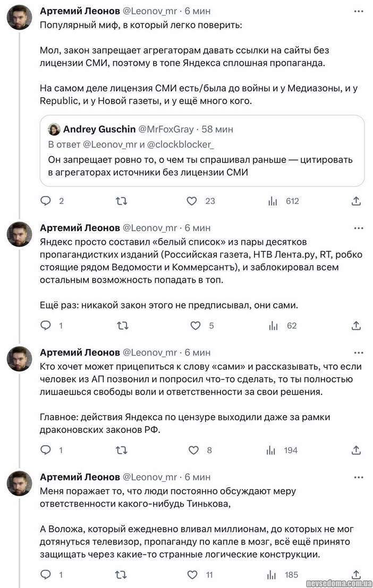Screen dimensions: 373x588
Task: Like the «белый список» tweet with 5 likes
Action: pyautogui.click(x=196, y=326)
